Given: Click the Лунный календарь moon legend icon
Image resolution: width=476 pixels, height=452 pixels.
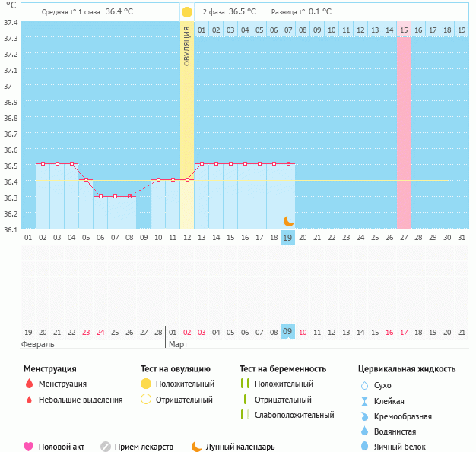Looking at the screenshot, I should (x=197, y=447).
